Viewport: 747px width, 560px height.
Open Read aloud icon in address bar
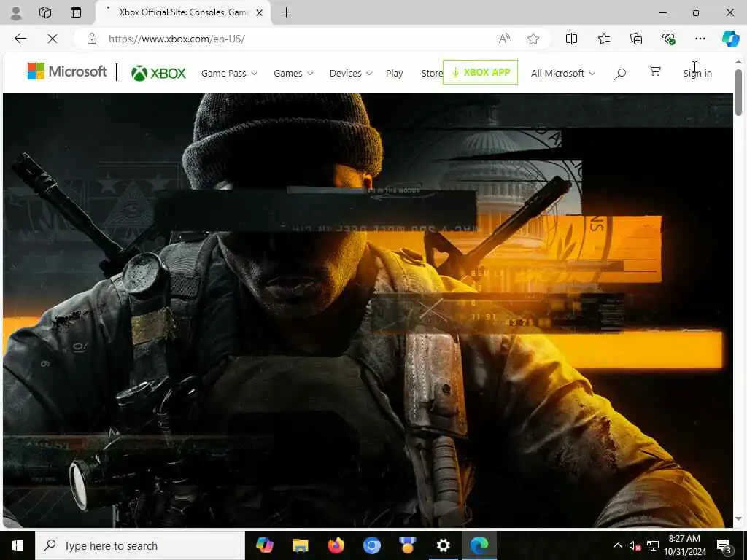[504, 39]
